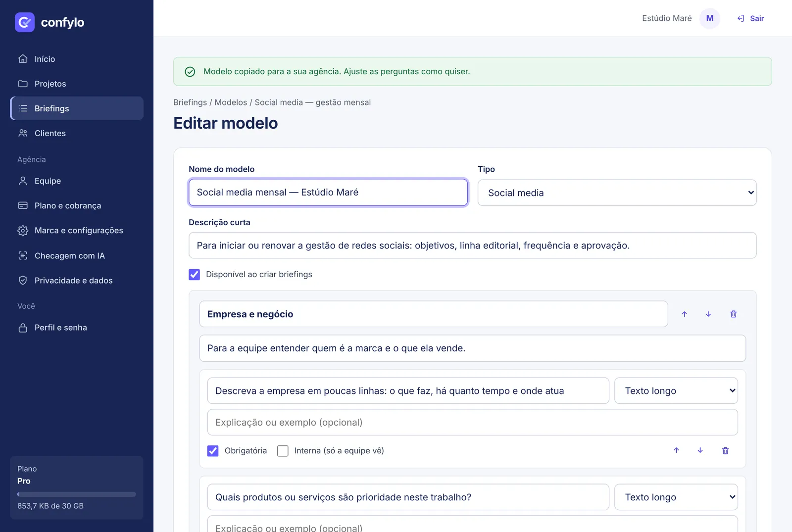This screenshot has height=532, width=792.
Task: Move the Descreva a empresa question up
Action: click(676, 450)
